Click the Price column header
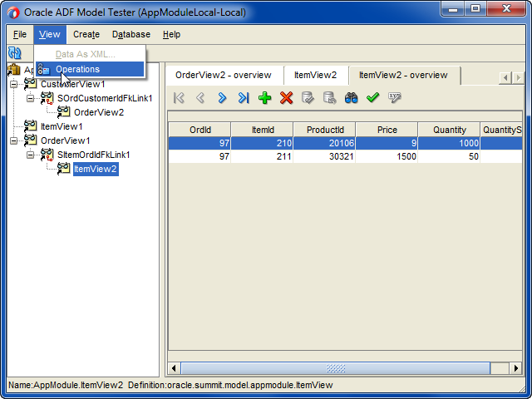 [x=387, y=130]
